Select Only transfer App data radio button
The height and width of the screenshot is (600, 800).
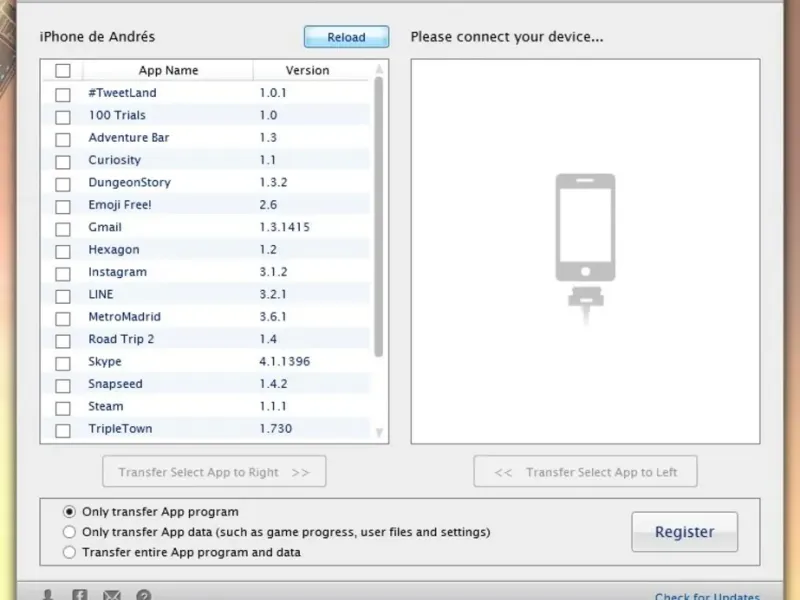pos(69,532)
